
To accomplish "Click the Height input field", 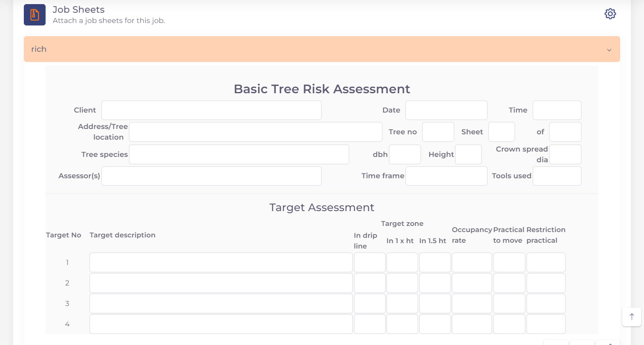I will click(x=468, y=154).
